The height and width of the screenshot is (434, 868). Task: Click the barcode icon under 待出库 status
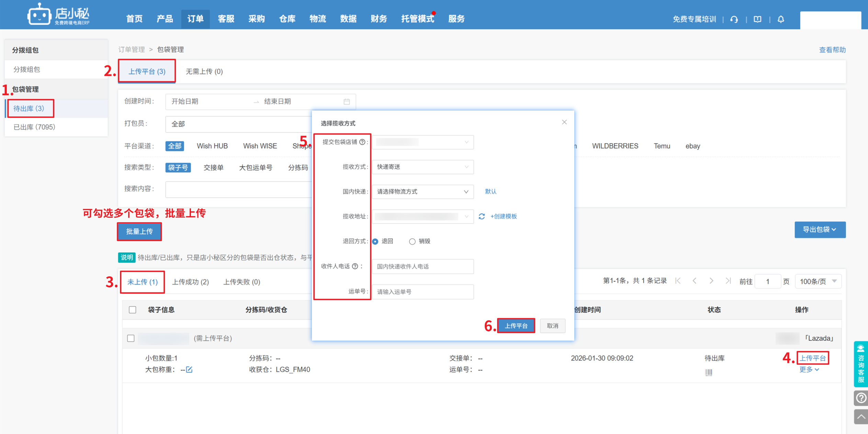[x=708, y=372]
